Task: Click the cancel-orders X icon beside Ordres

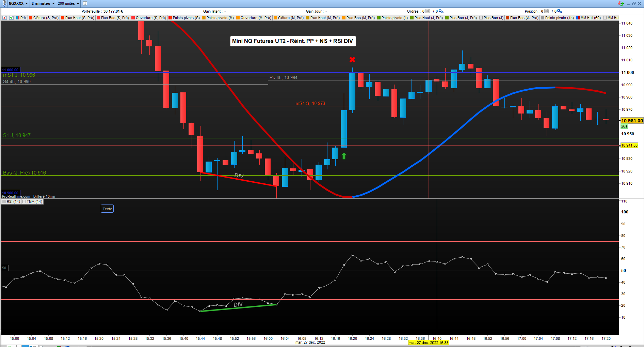Action: pos(428,11)
